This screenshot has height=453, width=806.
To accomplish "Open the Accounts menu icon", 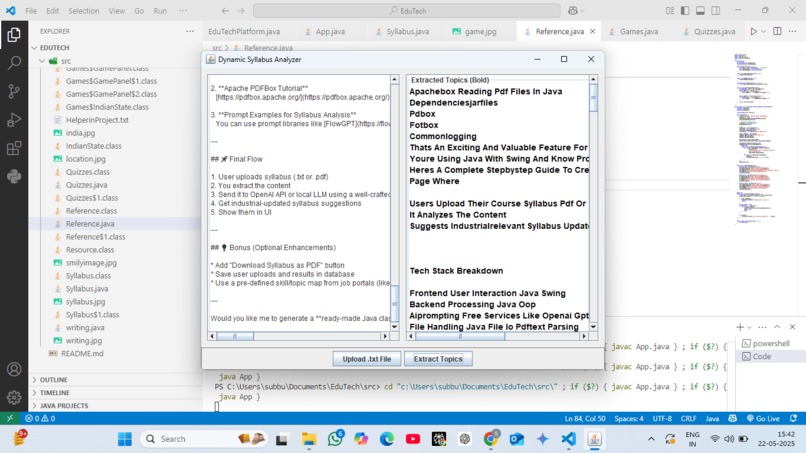I will pos(14,369).
